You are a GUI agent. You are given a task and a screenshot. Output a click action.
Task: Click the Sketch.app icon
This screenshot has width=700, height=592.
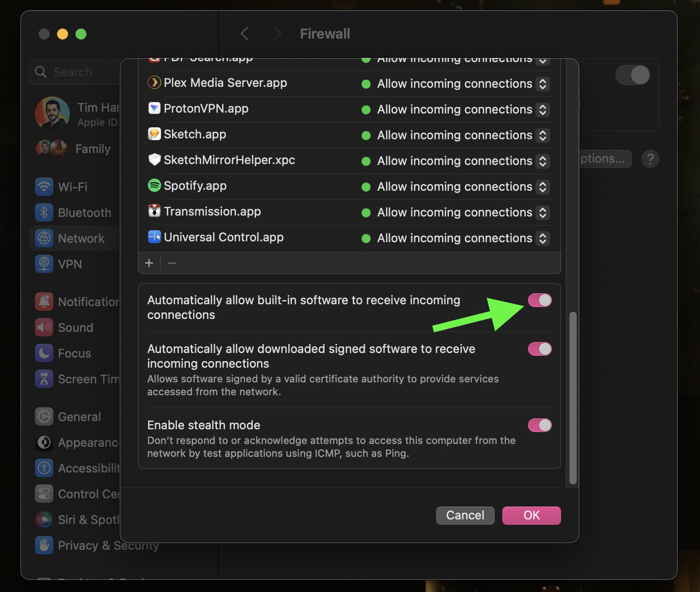pyautogui.click(x=155, y=134)
